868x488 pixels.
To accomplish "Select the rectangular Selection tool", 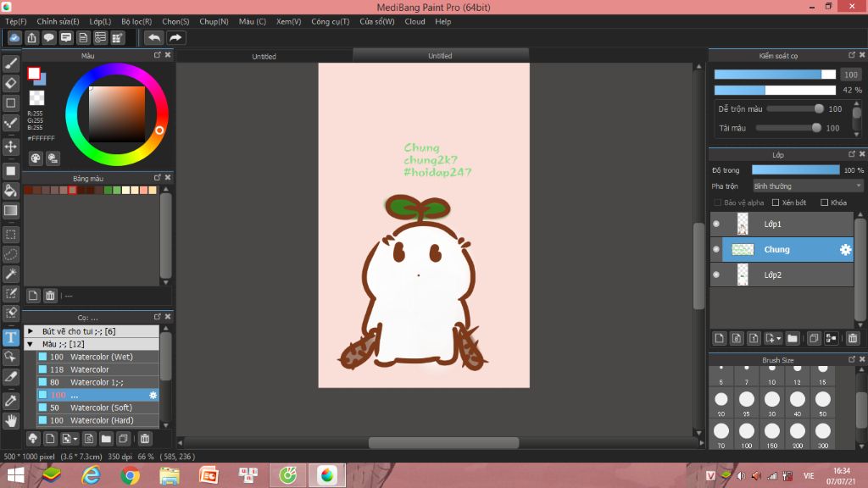I will click(10, 235).
